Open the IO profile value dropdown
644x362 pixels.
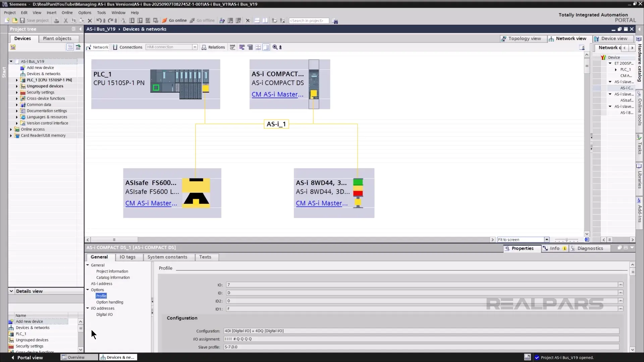coord(621,285)
